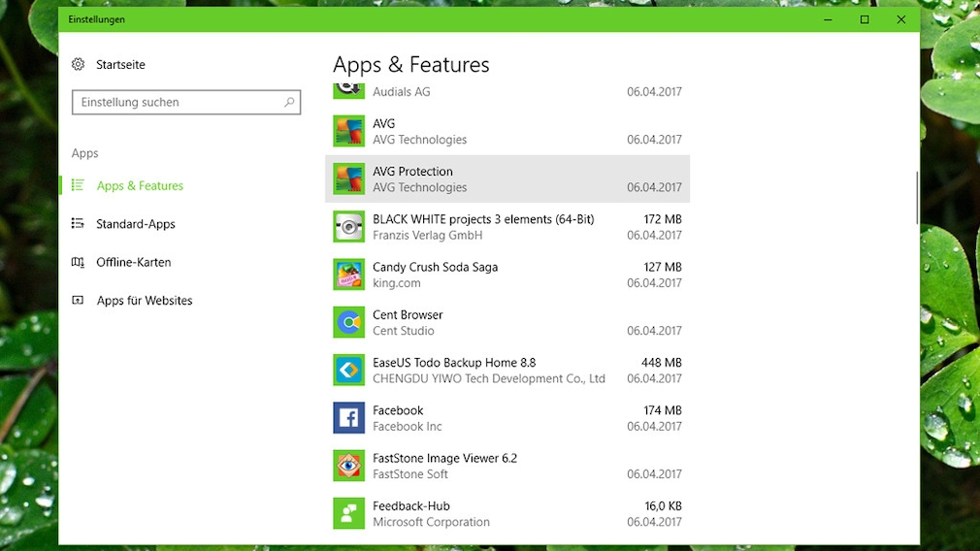The height and width of the screenshot is (551, 980).
Task: Maximize the Einstellungen window
Action: (x=864, y=19)
